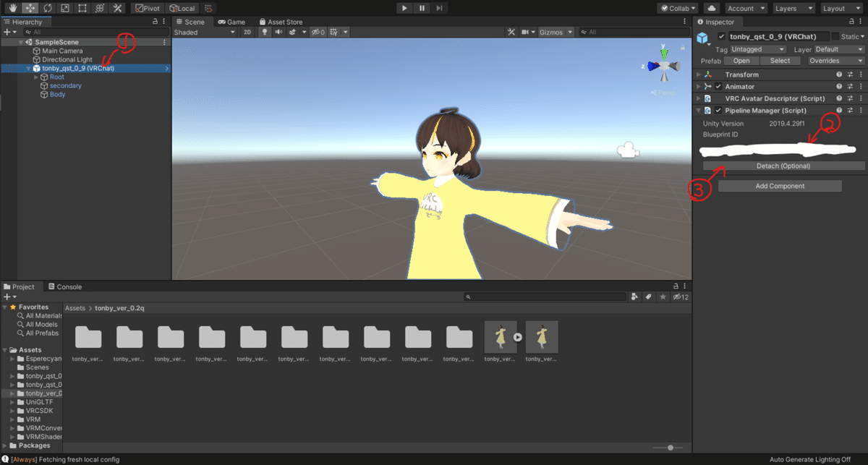Switch to the Console tab
Image resolution: width=868 pixels, height=465 pixels.
tap(64, 286)
